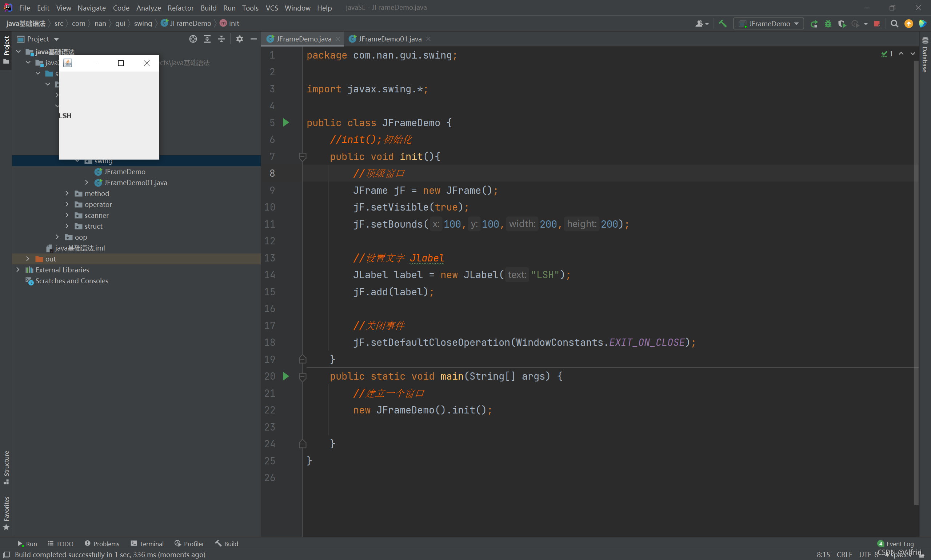Click run gutter icon beside class JFrameDemo
The height and width of the screenshot is (560, 931).
tap(286, 122)
